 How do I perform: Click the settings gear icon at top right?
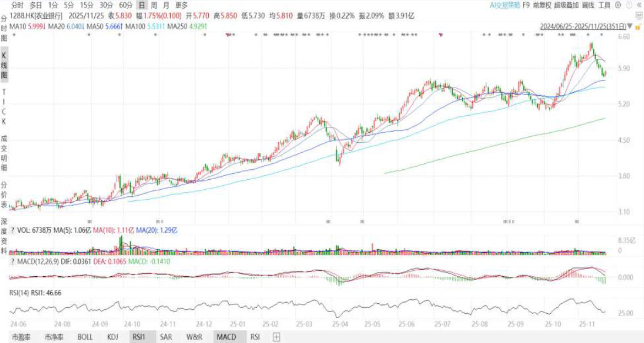[x=618, y=5]
